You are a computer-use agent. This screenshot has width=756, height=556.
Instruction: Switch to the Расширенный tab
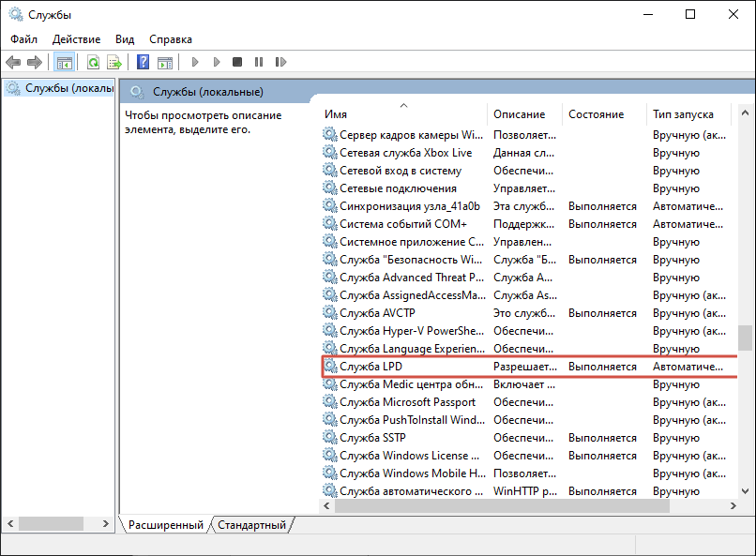tap(165, 525)
